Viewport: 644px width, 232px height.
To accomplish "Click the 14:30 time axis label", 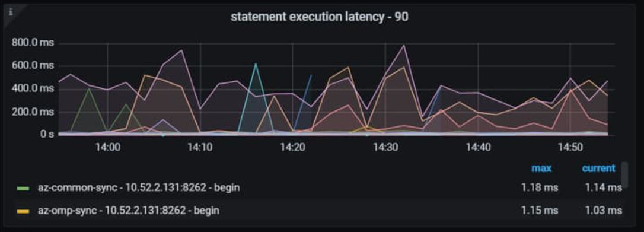I will point(385,147).
